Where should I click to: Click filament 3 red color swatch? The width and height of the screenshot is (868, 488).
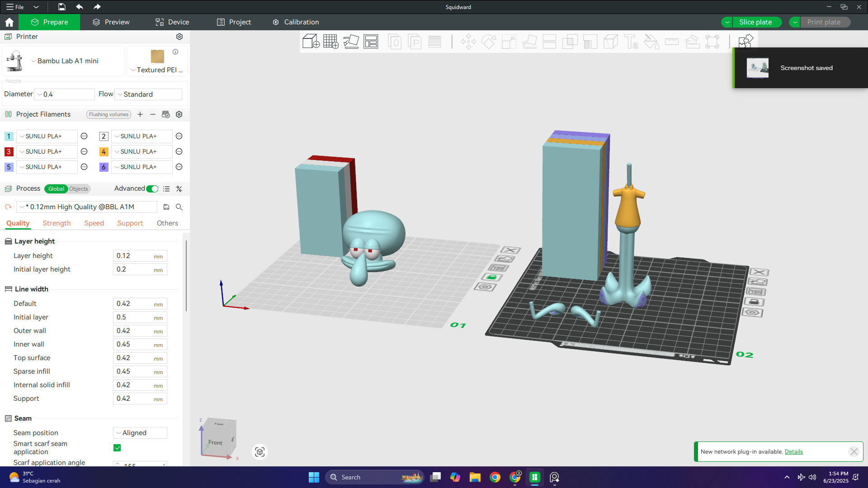coord(9,152)
